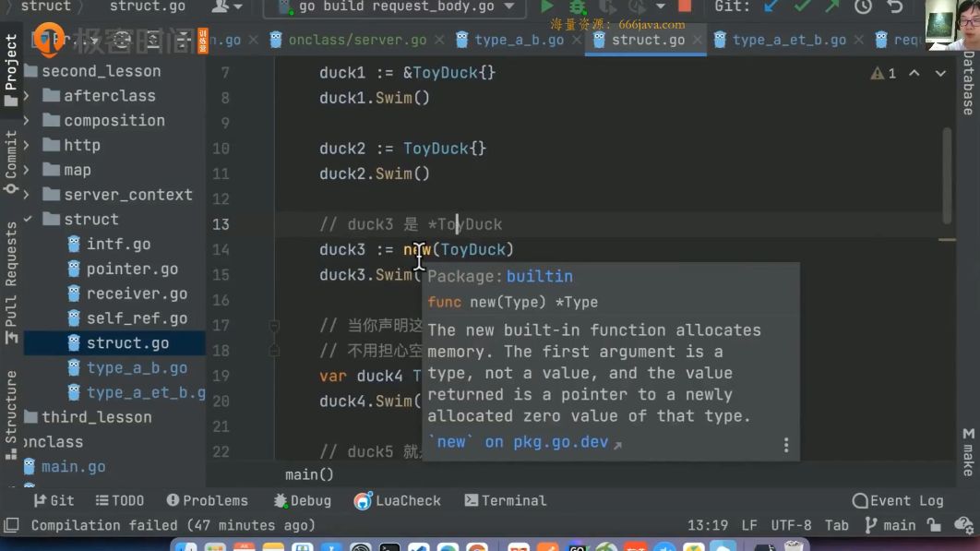
Task: Update project with Git pull arrow
Action: pos(771,6)
